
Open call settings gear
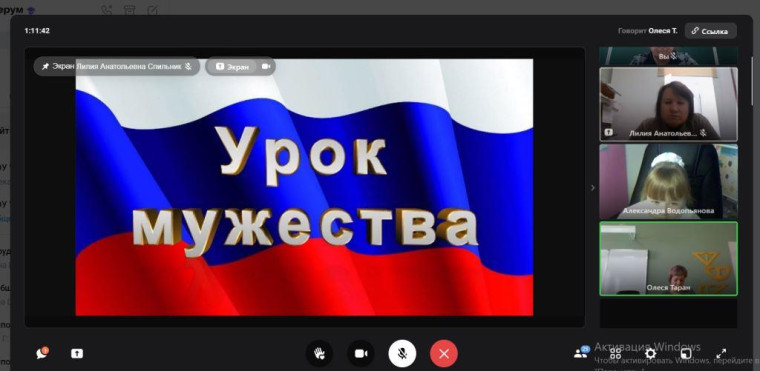[x=650, y=353]
